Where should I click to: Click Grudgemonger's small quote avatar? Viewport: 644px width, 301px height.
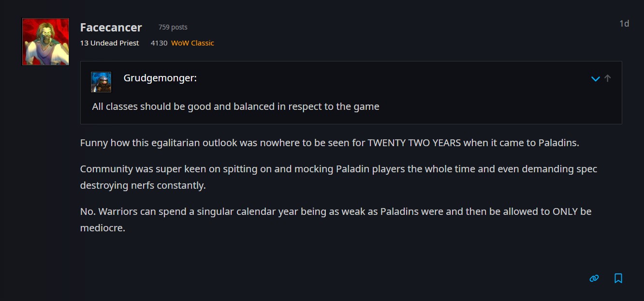pos(101,82)
